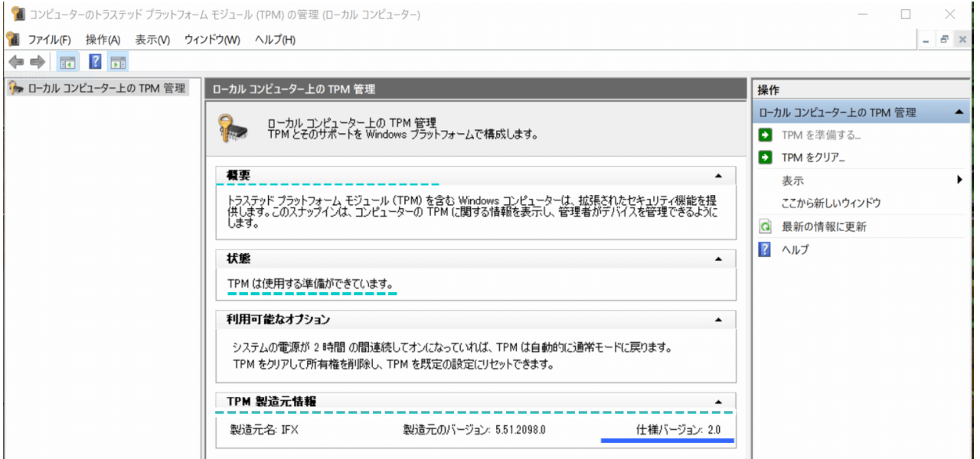This screenshot has width=980, height=459.
Task: Open ヘルプ in the actions pane
Action: point(795,249)
